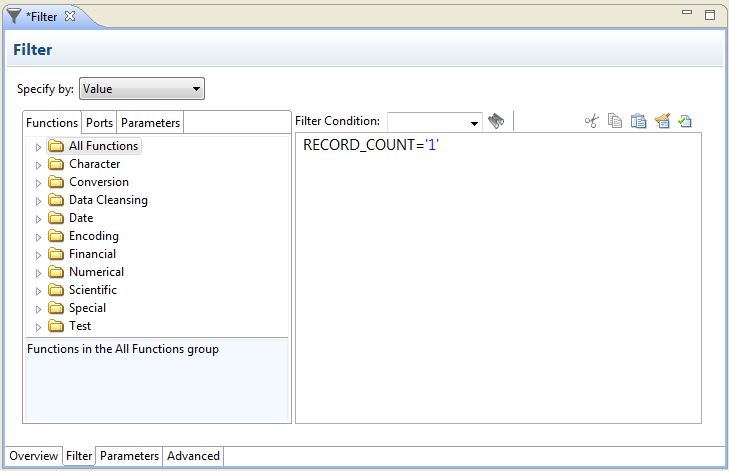Select the Advanced bottom tab

(x=193, y=456)
